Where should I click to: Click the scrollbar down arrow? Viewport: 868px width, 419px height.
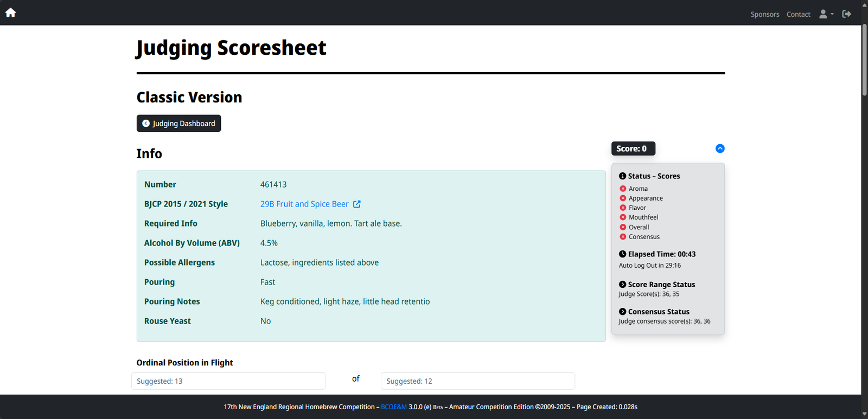865,414
